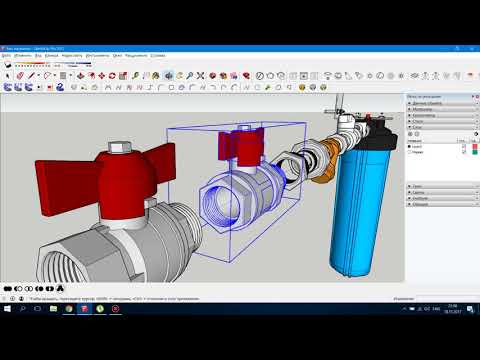Click the Add Layer plus icon
The height and width of the screenshot is (360, 480).
(410, 134)
